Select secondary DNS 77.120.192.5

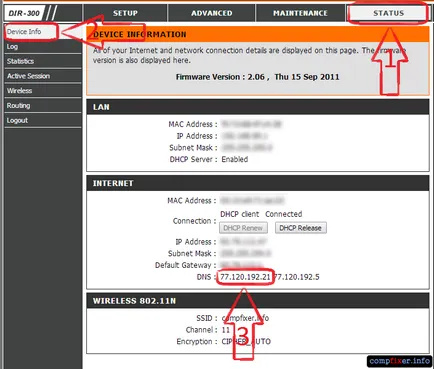(296, 277)
